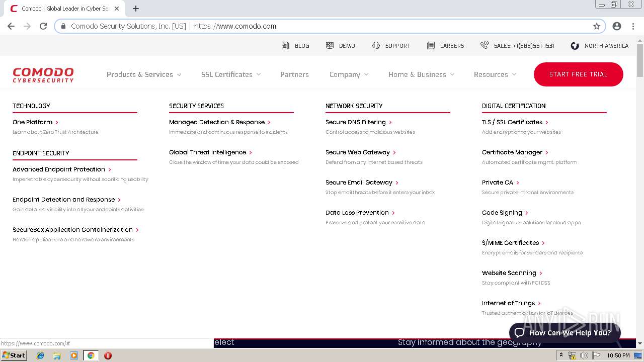Image resolution: width=644 pixels, height=362 pixels.
Task: Open the Chrome profile account icon
Action: tap(617, 26)
